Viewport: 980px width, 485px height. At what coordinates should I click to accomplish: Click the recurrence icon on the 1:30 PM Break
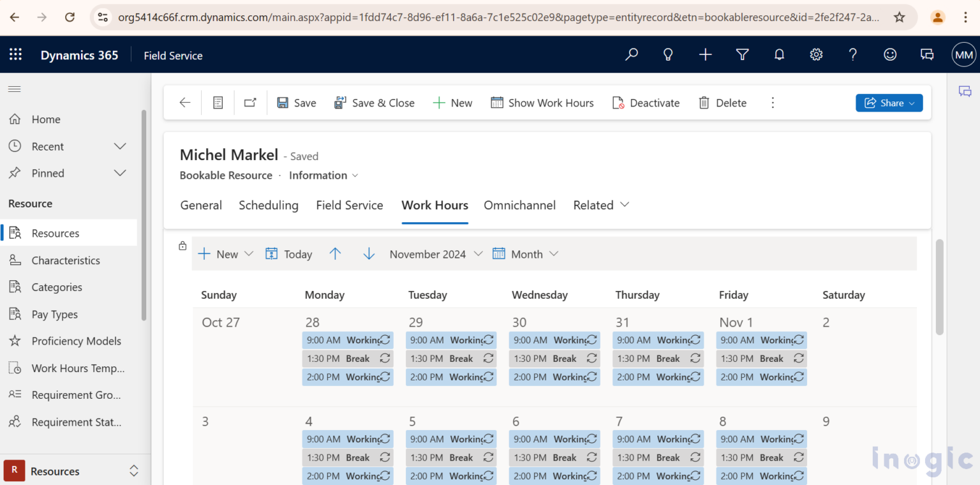click(x=385, y=358)
